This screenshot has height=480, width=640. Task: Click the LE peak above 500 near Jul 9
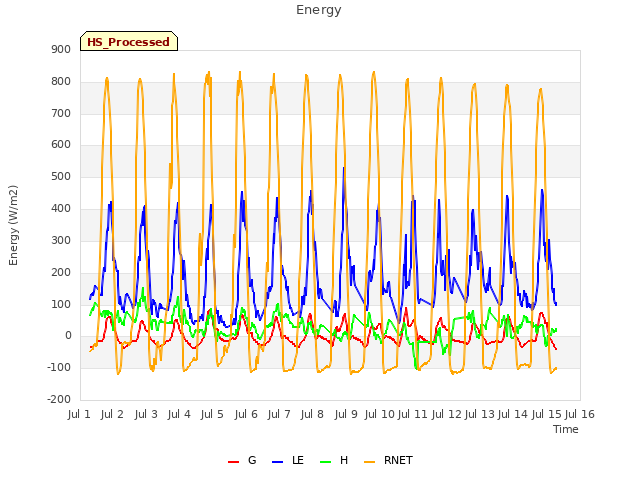pyautogui.click(x=343, y=168)
